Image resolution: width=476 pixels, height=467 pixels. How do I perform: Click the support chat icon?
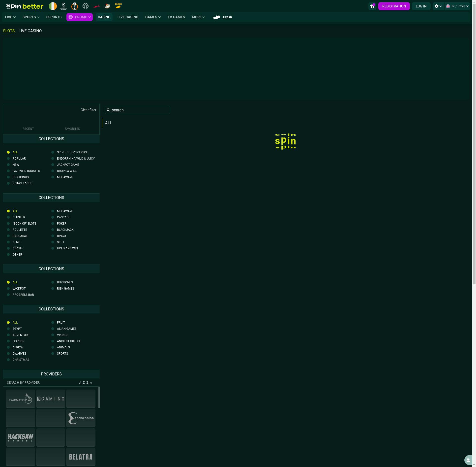468,460
